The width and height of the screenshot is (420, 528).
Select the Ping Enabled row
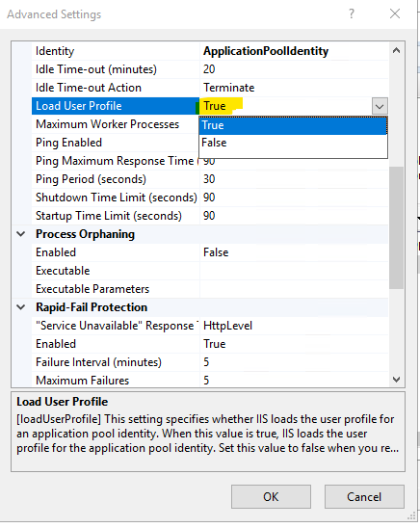(x=116, y=143)
